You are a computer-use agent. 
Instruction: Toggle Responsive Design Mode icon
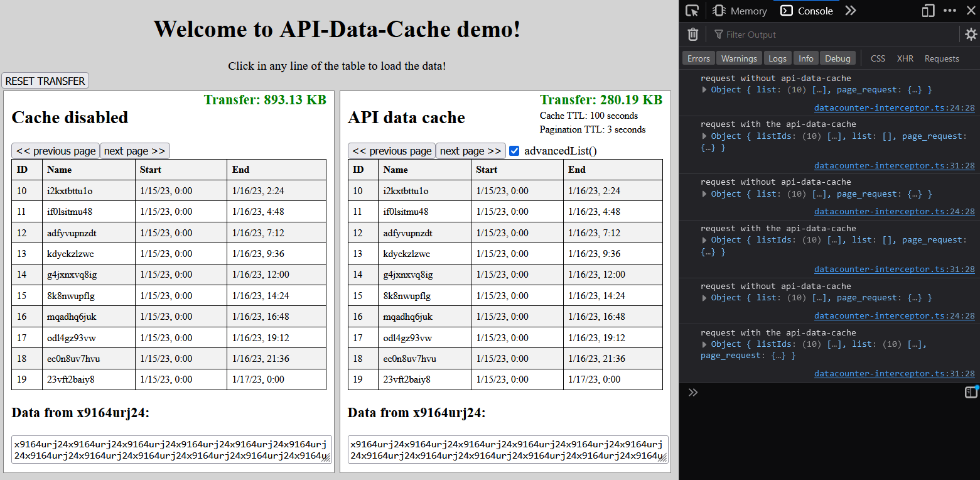point(928,11)
